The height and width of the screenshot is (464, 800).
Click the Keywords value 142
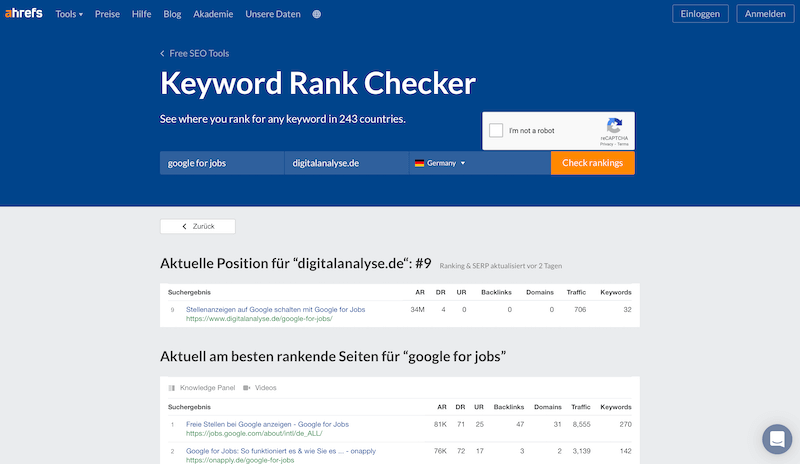pyautogui.click(x=626, y=451)
